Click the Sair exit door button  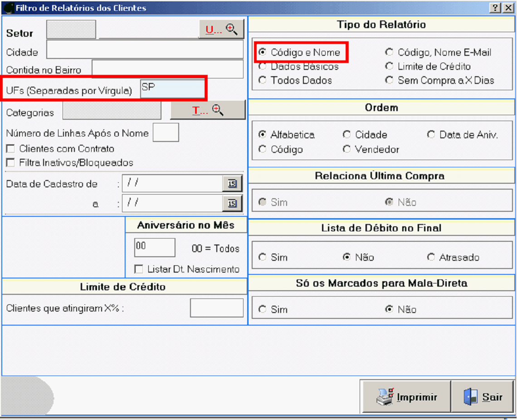tap(483, 397)
